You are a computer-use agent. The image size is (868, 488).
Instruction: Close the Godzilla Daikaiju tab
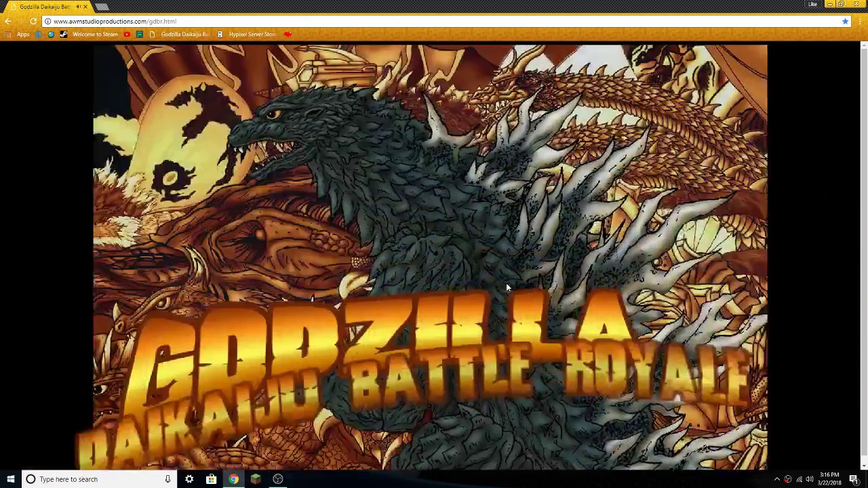[x=85, y=6]
